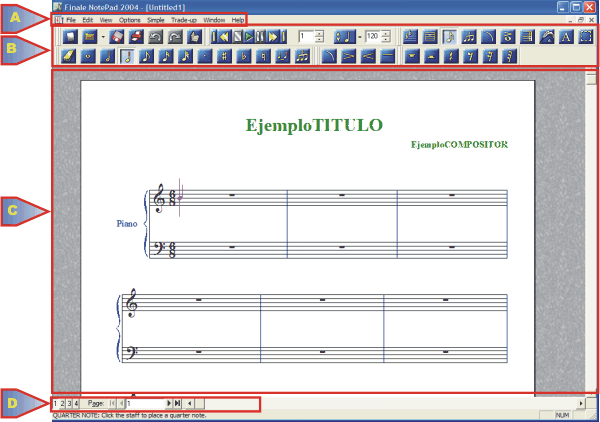Jump to layer 2 button
Viewport: 600px width, 422px height.
(62, 402)
